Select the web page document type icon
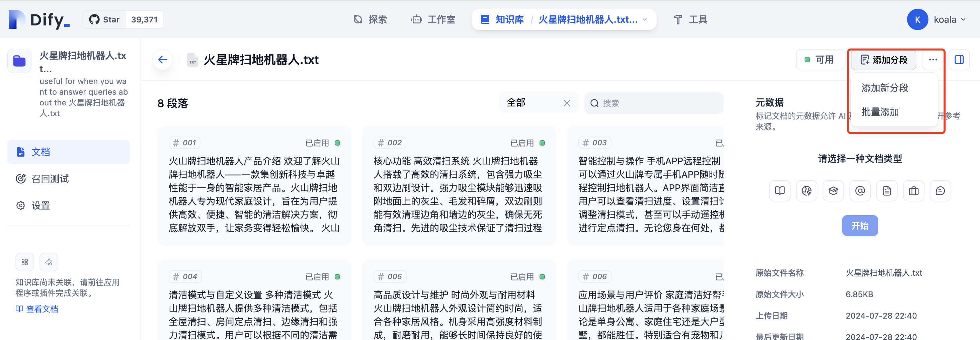 click(807, 190)
